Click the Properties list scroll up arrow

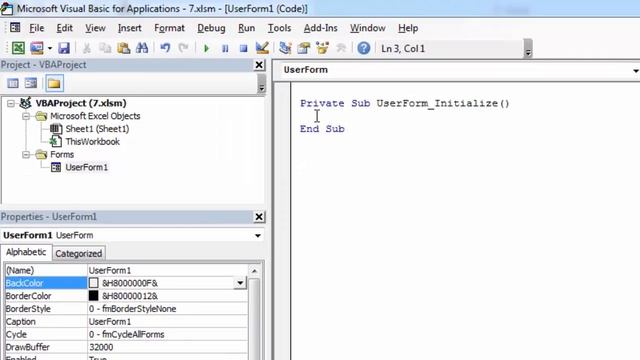[254, 271]
